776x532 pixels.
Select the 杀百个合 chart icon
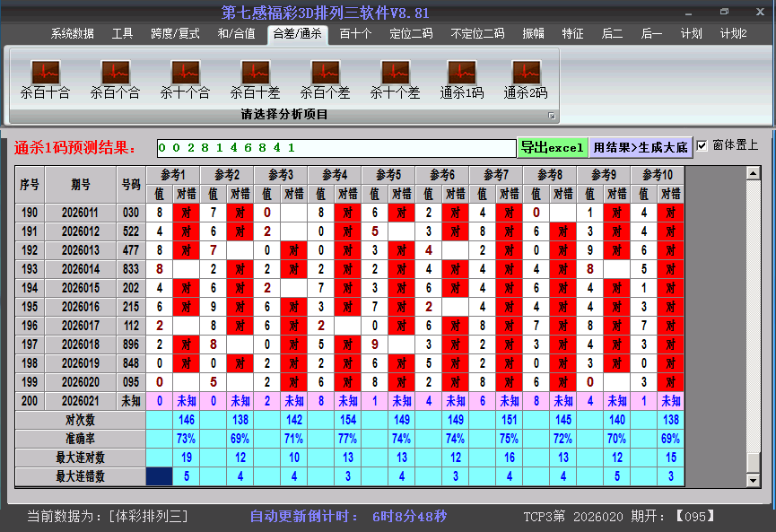click(x=115, y=73)
